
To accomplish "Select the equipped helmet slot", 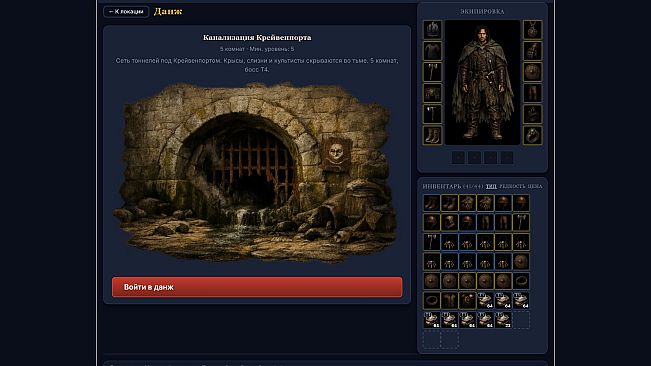I will pos(432,30).
